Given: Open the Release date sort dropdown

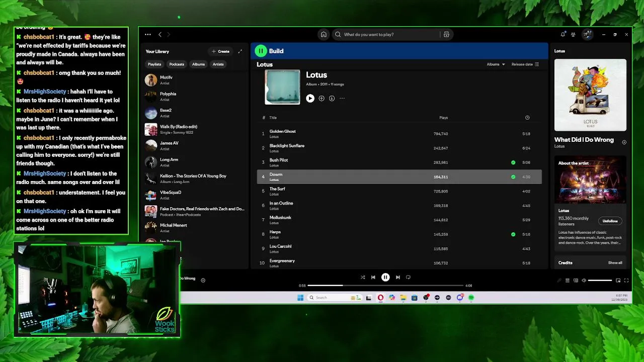Looking at the screenshot, I should (525, 64).
